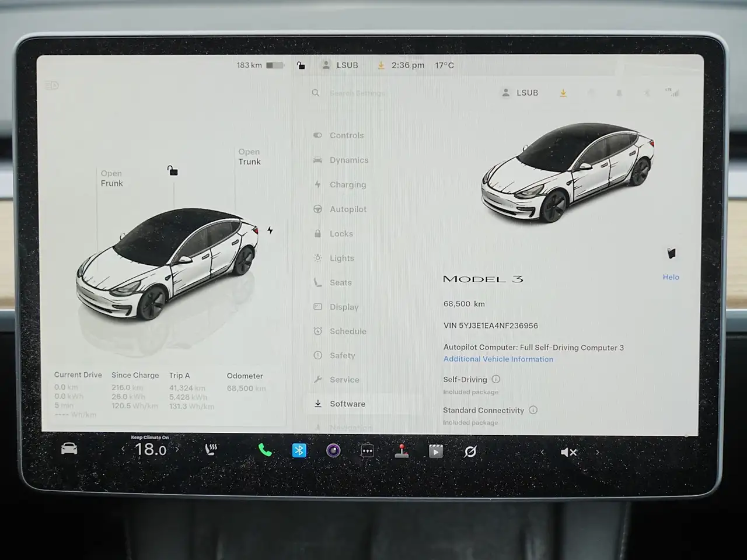Tap the Model 3 name text

483,279
